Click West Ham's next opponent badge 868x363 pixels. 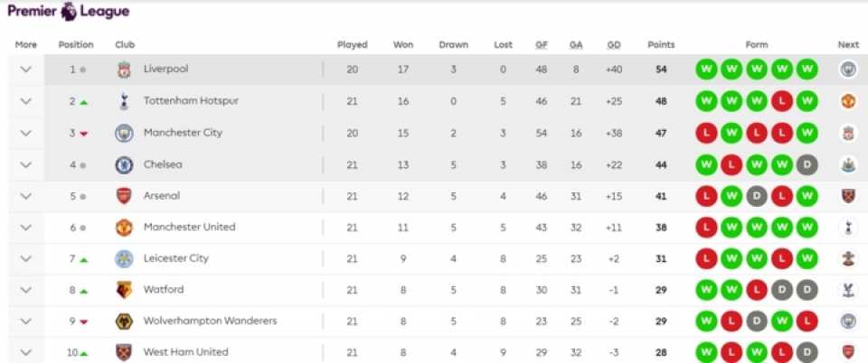(847, 352)
